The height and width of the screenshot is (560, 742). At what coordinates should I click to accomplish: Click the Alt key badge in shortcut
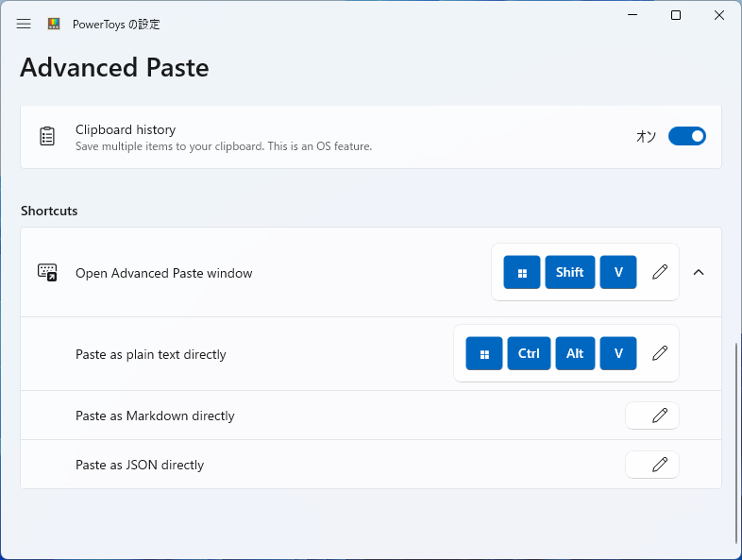coord(575,353)
